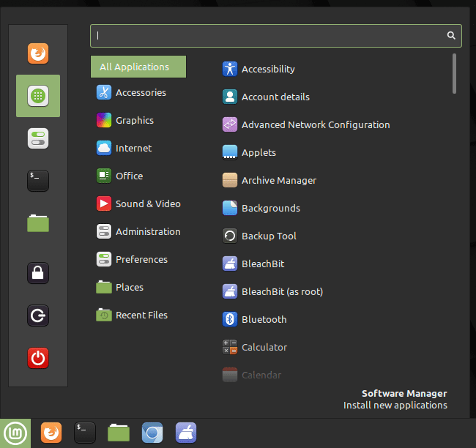
Task: Click the Linux Mint menu button
Action: click(x=15, y=433)
